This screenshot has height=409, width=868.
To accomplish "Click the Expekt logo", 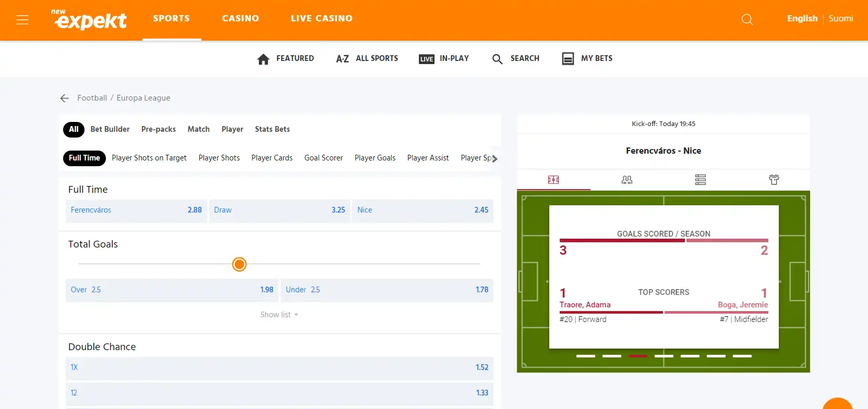I will [x=89, y=19].
